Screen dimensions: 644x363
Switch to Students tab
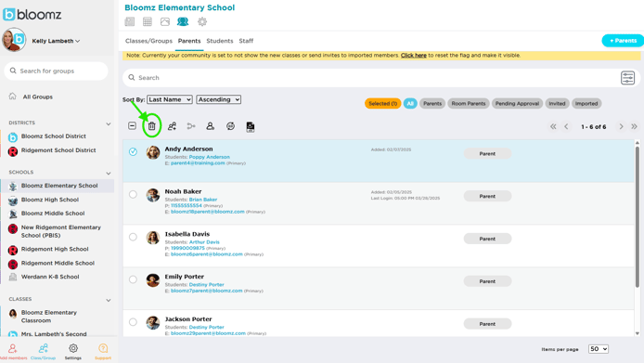coord(219,41)
